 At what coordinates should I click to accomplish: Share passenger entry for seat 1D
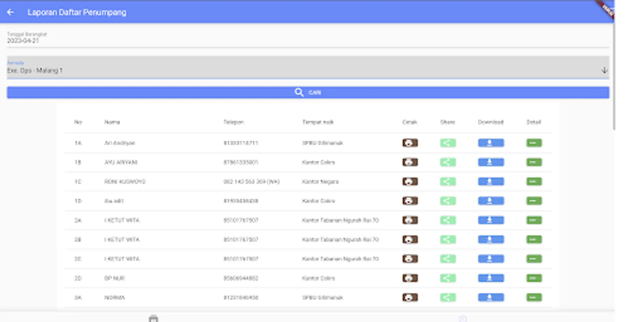pos(448,201)
